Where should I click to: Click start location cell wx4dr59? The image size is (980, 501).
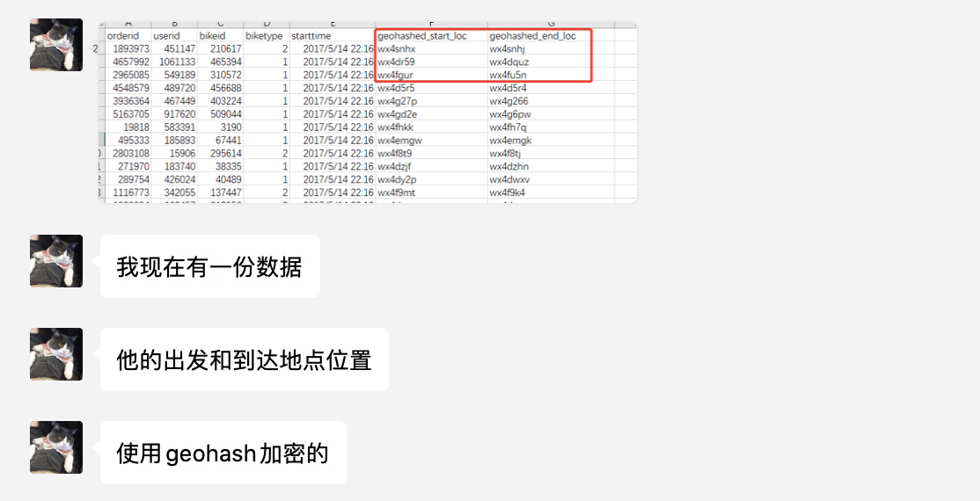click(x=431, y=62)
